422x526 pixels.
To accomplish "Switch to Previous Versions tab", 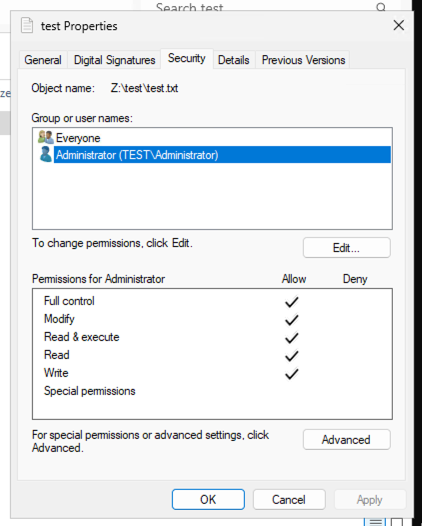I will [x=303, y=60].
